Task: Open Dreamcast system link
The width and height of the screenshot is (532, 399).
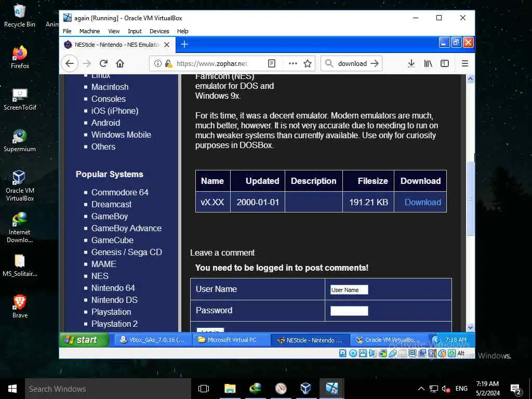Action: tap(111, 204)
